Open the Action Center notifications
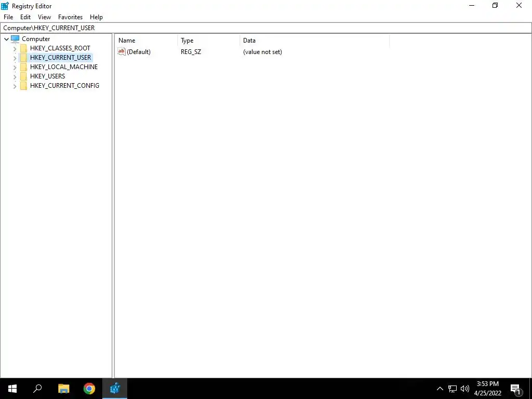Screen dimensions: 532x399 516,389
